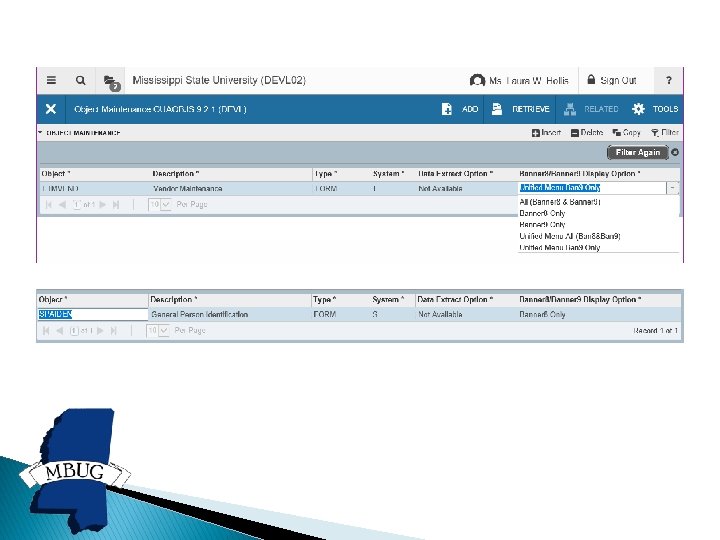Click the search magnifier icon
Screen dimensions: 720x540
pos(80,80)
